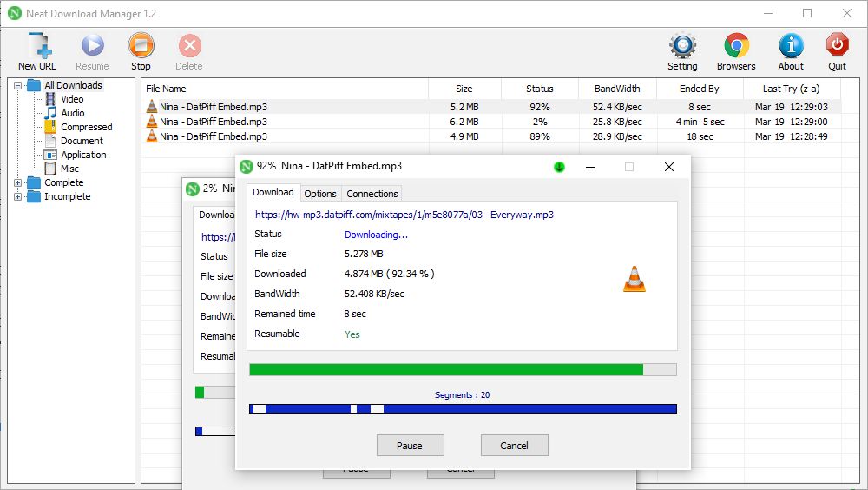Click the 'Downloading...' status text
The width and height of the screenshot is (868, 490).
376,235
